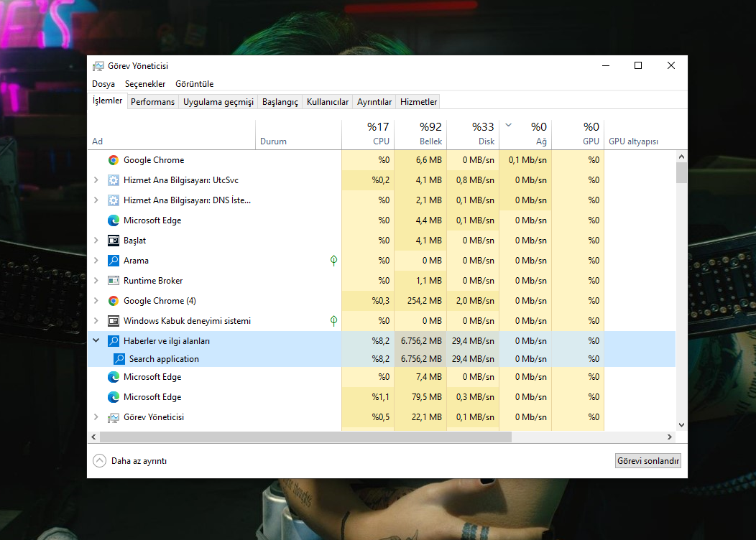Image resolution: width=756 pixels, height=540 pixels.
Task: Select the İşlemler tab
Action: click(x=107, y=101)
